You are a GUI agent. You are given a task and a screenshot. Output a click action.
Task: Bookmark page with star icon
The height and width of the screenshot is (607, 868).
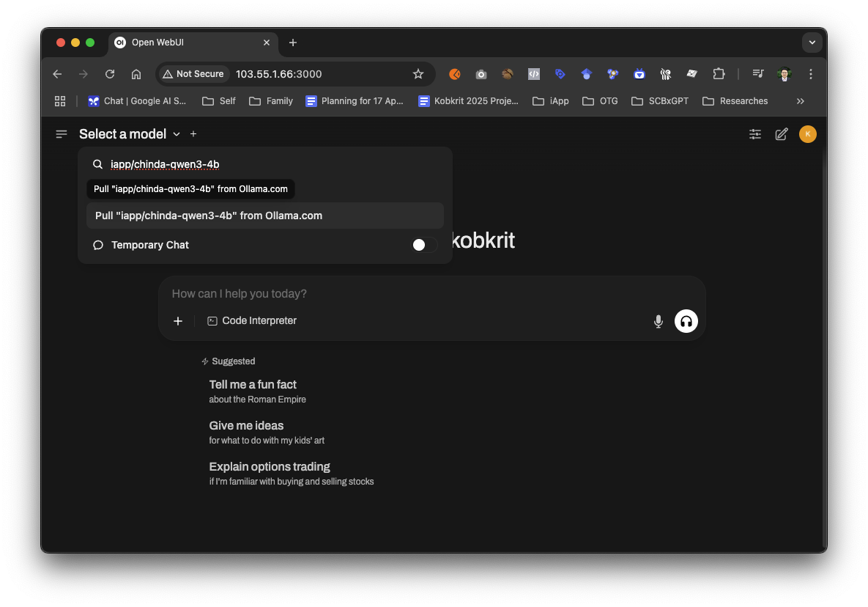[418, 74]
